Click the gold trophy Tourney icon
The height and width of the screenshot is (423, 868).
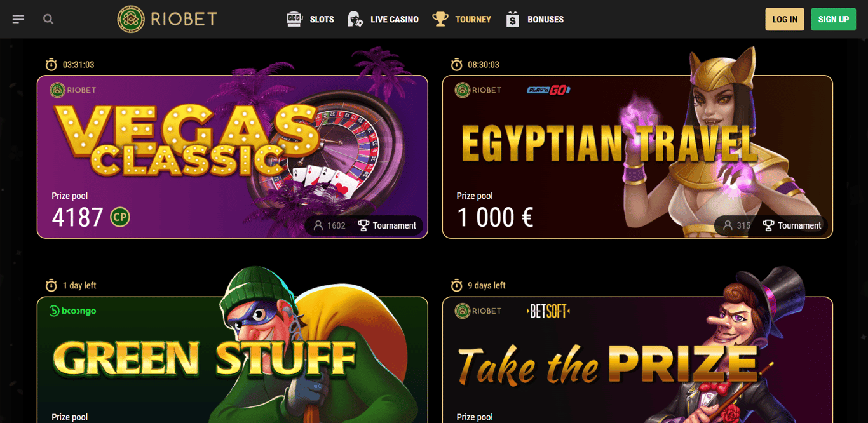[x=440, y=19]
